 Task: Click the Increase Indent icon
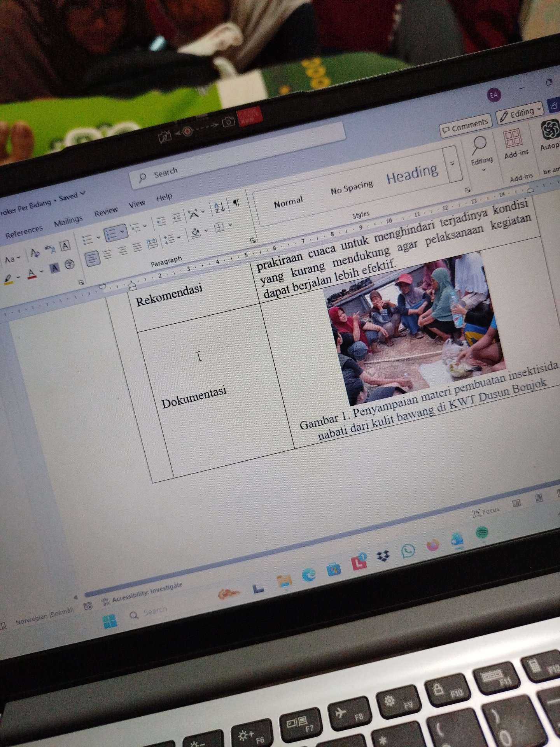coord(176,217)
